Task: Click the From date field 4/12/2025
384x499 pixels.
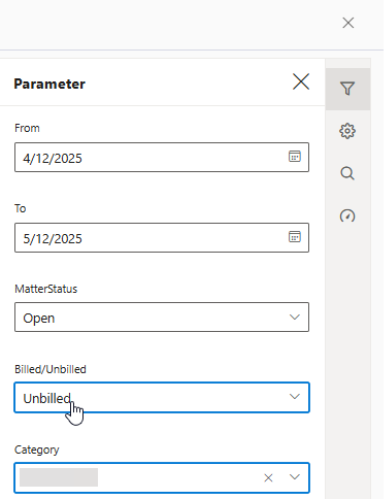Action: tap(162, 157)
